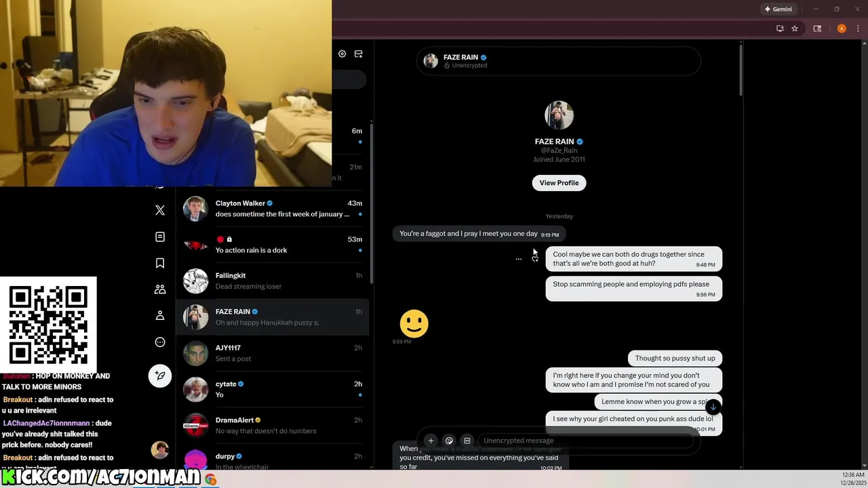Image resolution: width=868 pixels, height=488 pixels.
Task: Open the More circle icon in sidebar
Action: point(160,342)
